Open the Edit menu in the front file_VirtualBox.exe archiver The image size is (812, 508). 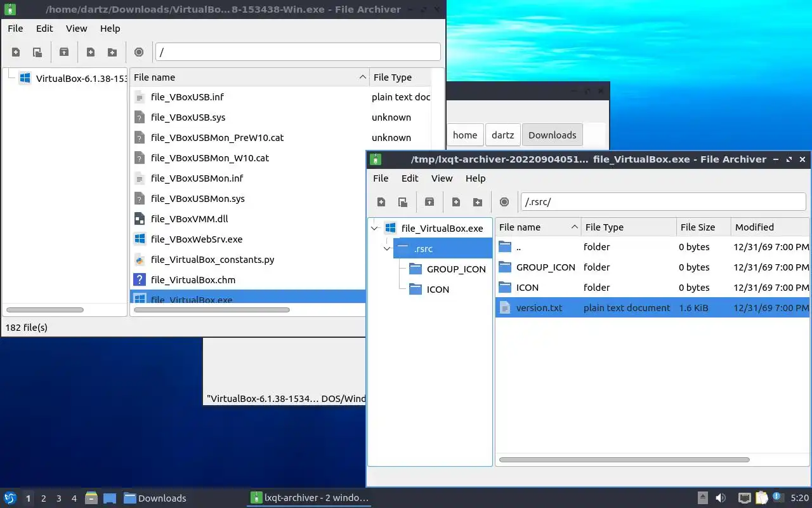(x=410, y=178)
